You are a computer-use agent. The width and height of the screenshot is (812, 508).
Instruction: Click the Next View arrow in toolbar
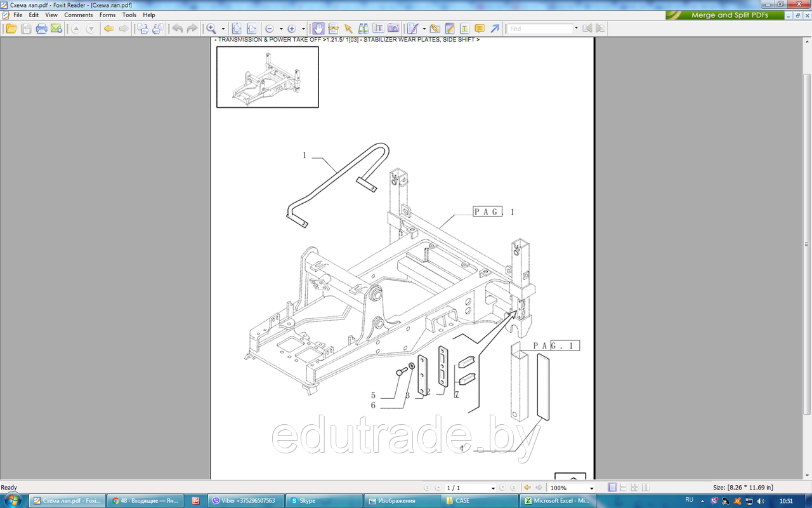pyautogui.click(x=124, y=29)
